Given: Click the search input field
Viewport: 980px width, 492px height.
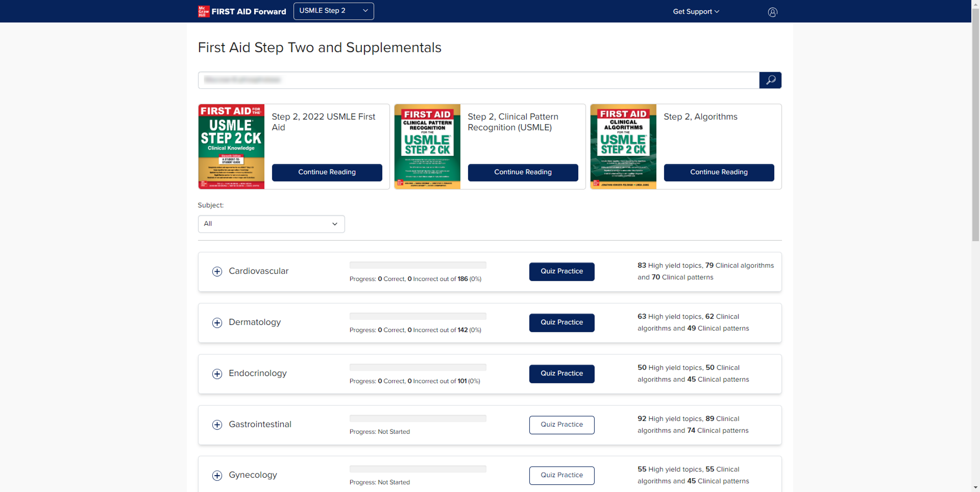Looking at the screenshot, I should pos(478,80).
